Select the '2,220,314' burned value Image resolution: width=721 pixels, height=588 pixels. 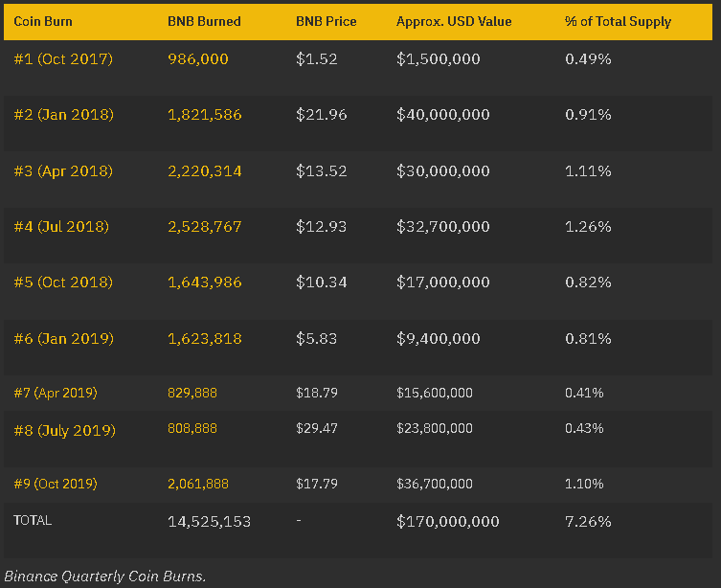(205, 171)
